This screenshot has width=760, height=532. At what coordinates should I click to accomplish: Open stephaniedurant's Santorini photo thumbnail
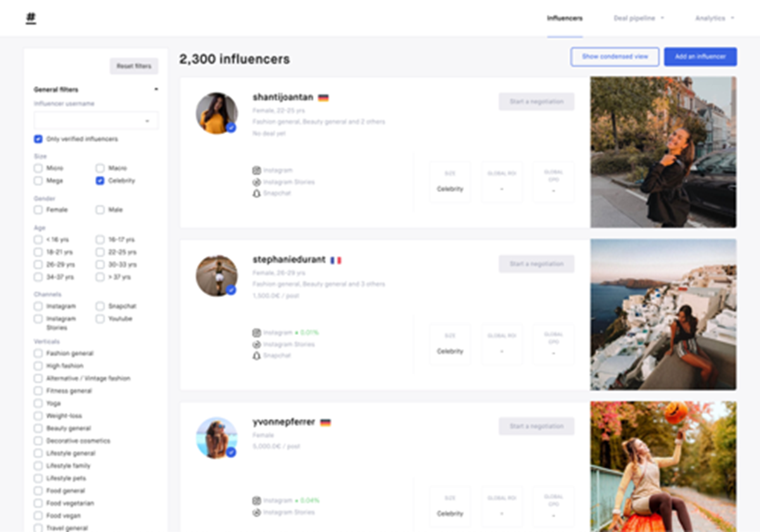[664, 315]
